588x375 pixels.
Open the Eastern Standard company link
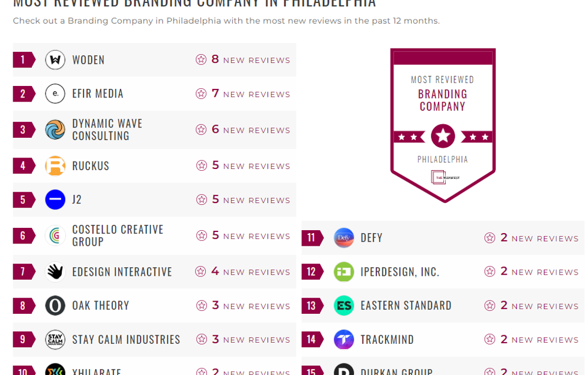406,306
